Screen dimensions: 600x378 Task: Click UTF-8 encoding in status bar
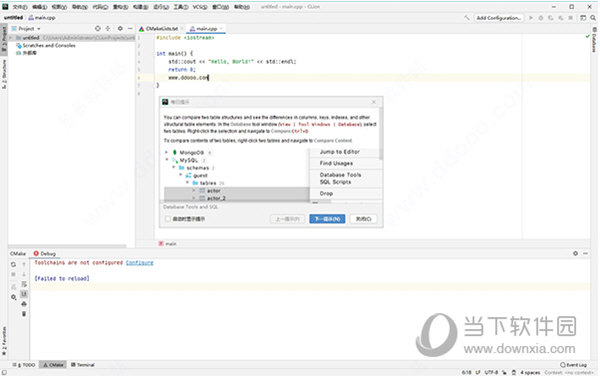(491, 372)
